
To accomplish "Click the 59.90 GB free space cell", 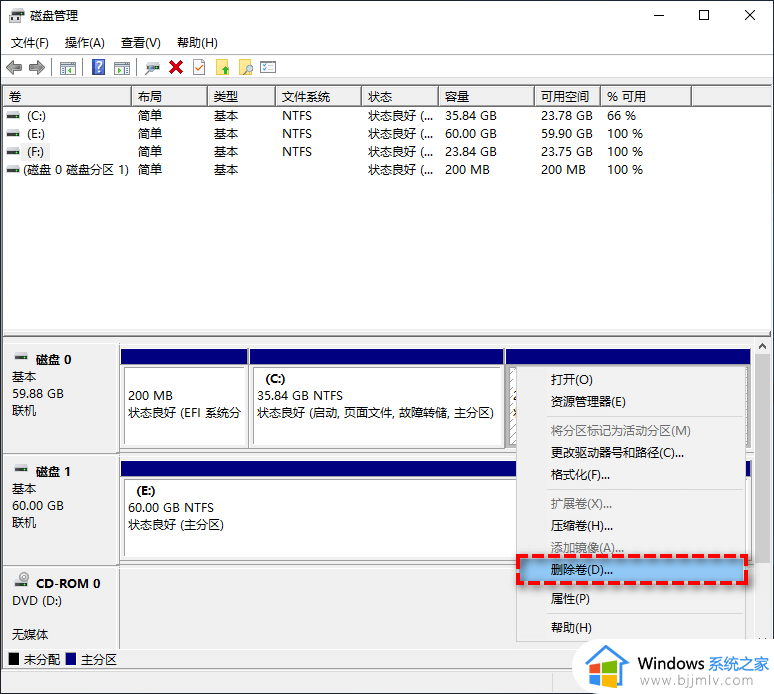I will pos(567,134).
